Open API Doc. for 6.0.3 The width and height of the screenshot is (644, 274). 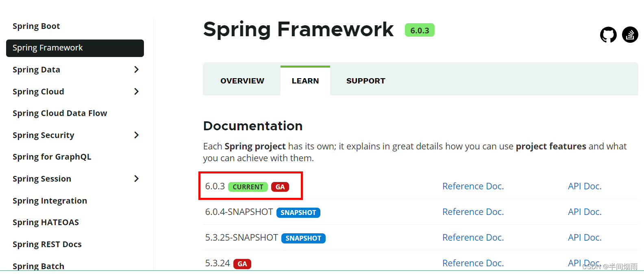point(585,186)
